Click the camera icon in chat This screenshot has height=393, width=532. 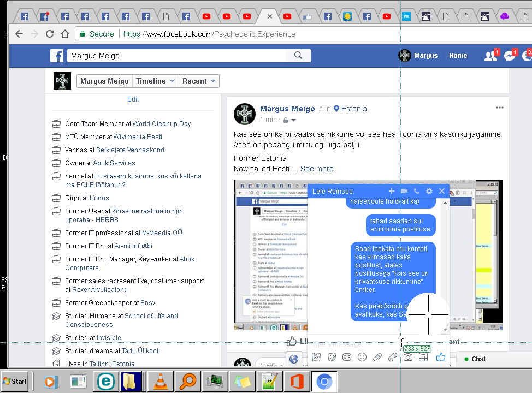point(408,357)
